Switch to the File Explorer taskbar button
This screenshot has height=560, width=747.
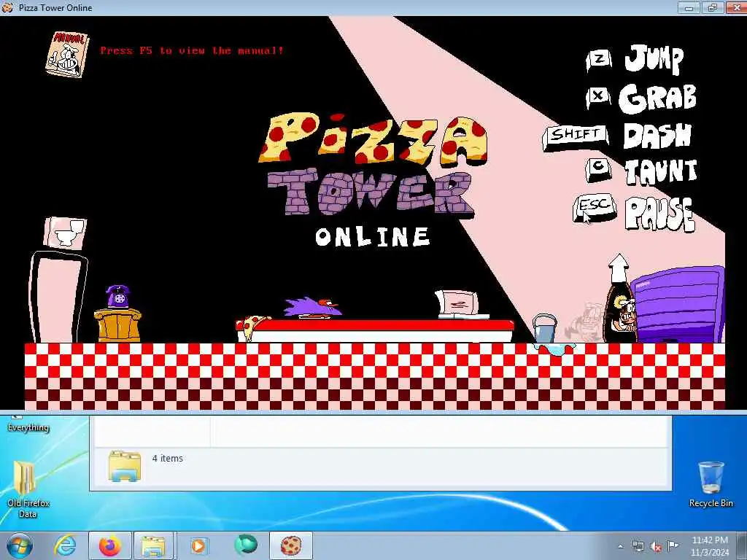tap(153, 545)
